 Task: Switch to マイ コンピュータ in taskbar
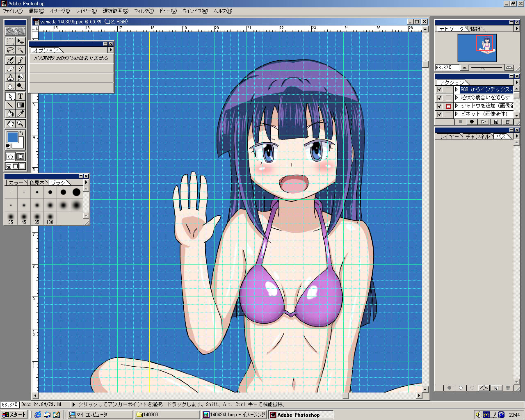click(100, 415)
